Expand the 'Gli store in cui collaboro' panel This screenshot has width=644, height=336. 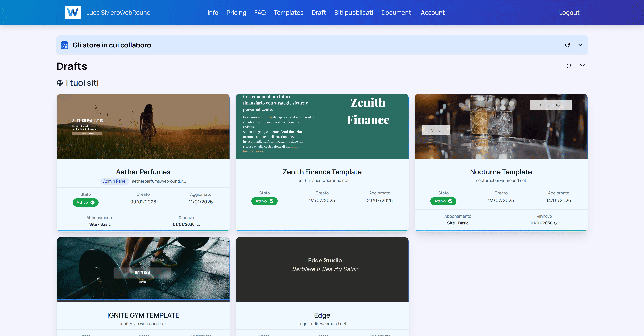[x=580, y=45]
